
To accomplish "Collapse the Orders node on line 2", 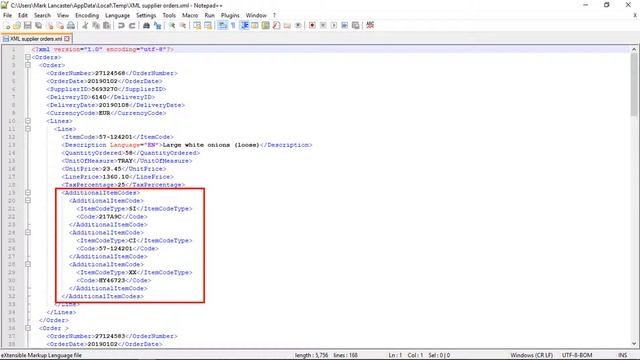I will pos(28,57).
